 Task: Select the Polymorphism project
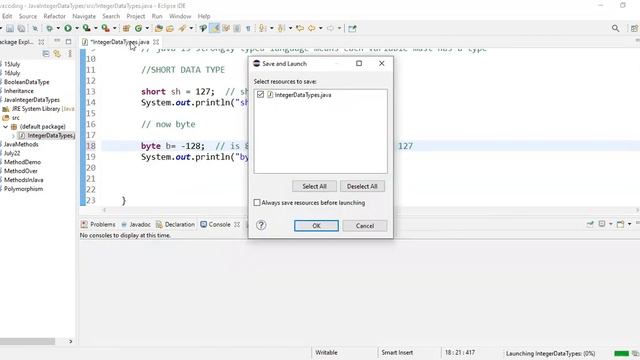pos(23,189)
